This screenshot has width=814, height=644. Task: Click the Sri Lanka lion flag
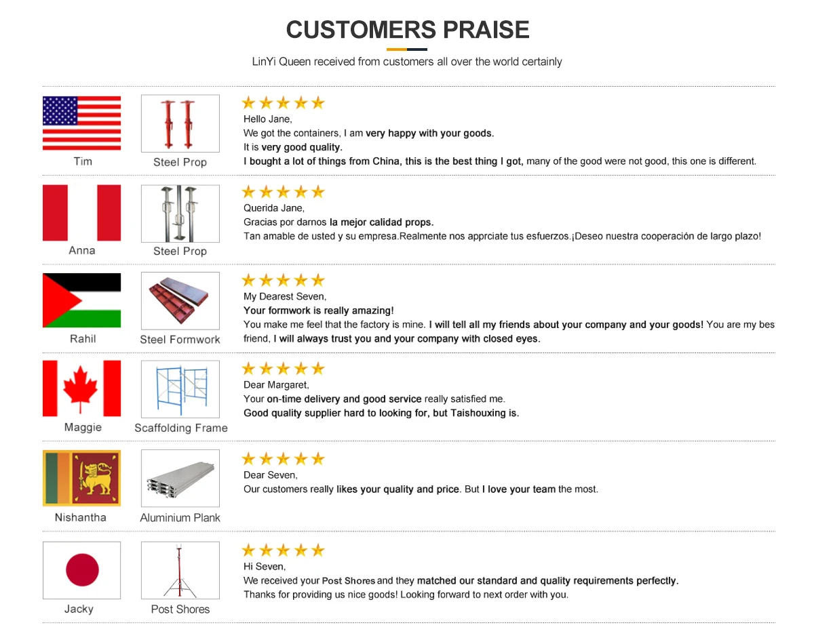(81, 478)
